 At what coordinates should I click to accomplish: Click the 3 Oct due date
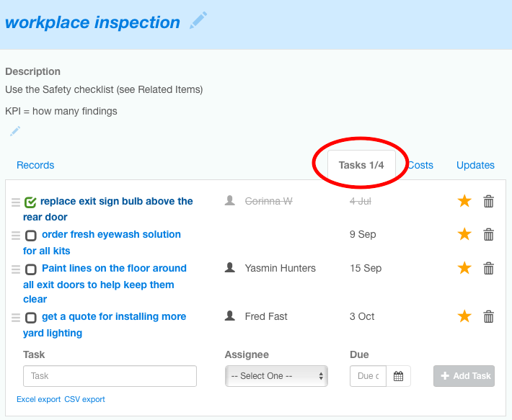[362, 316]
